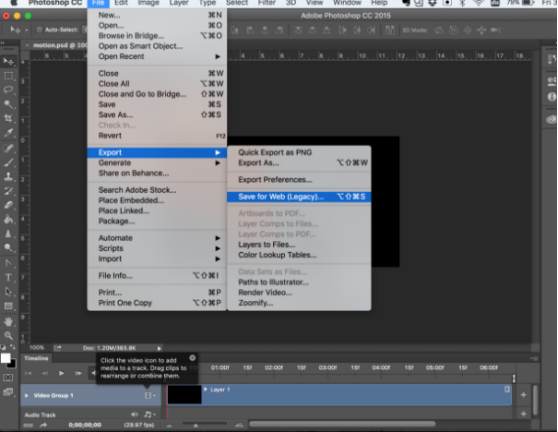
Task: Select the Rectangular Marquee tool
Action: pos(9,75)
